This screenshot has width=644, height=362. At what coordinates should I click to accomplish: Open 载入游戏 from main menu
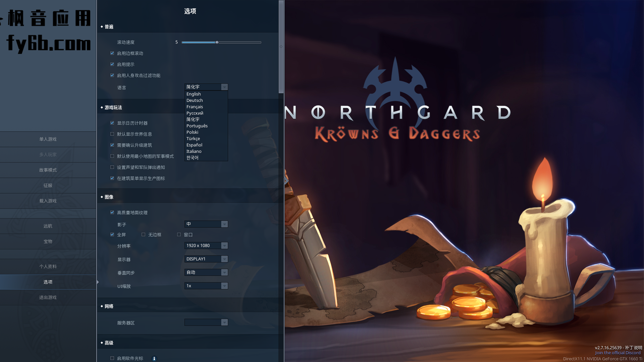point(48,201)
